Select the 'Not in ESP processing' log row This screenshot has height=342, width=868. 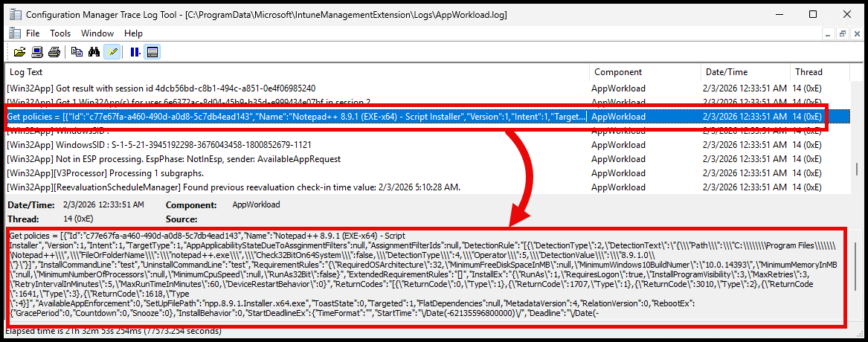428,159
